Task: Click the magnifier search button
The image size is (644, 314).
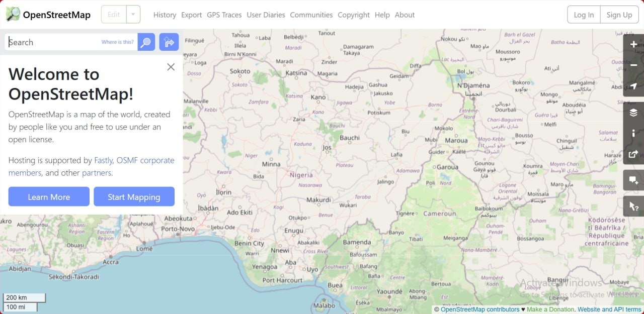Action: 146,42
